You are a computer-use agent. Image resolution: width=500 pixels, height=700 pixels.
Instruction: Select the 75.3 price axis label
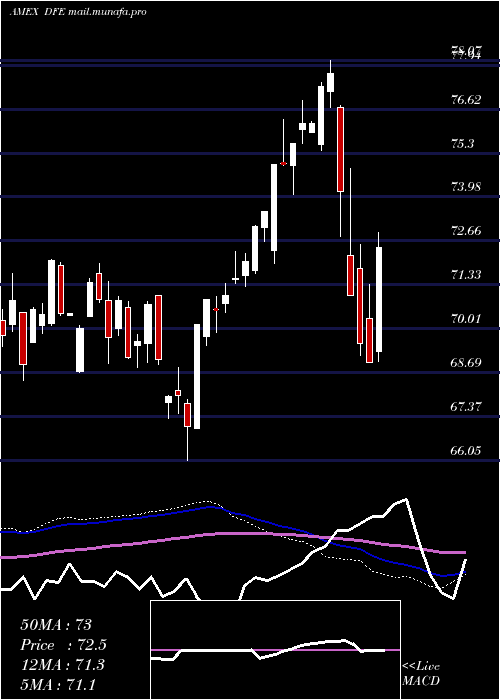click(462, 143)
